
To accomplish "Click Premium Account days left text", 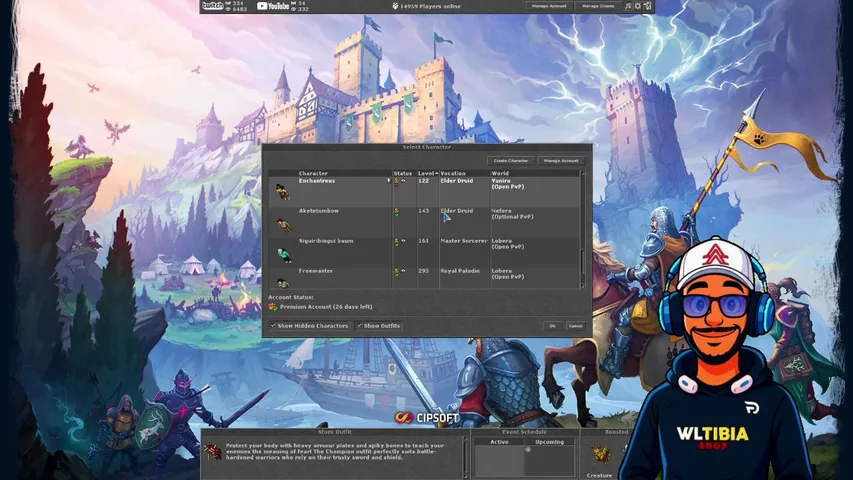I will tap(326, 307).
